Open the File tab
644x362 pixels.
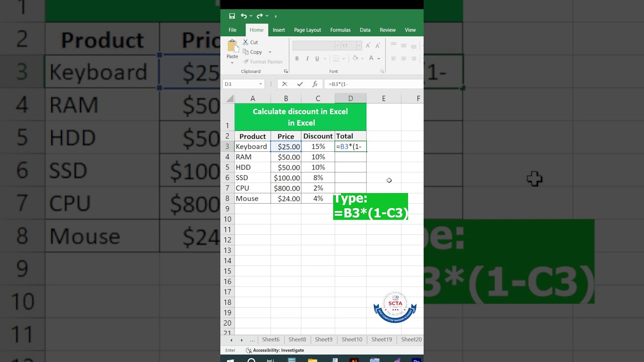(232, 30)
